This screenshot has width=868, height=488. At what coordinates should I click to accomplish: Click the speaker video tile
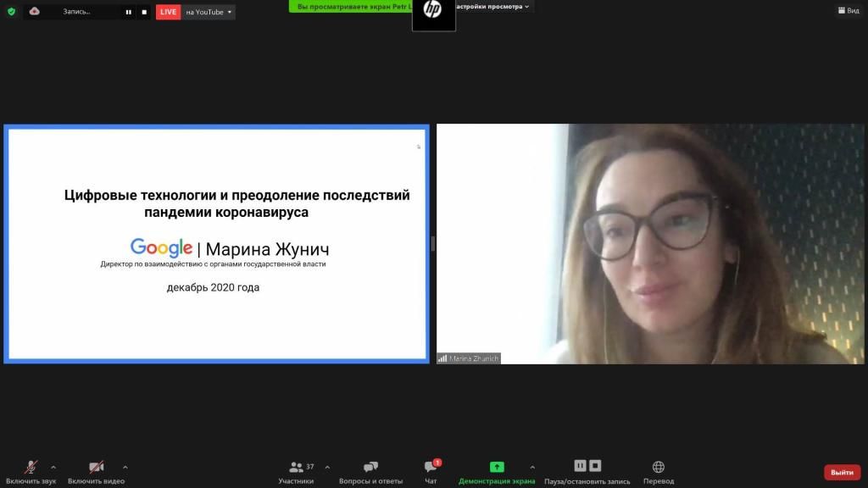click(x=650, y=243)
